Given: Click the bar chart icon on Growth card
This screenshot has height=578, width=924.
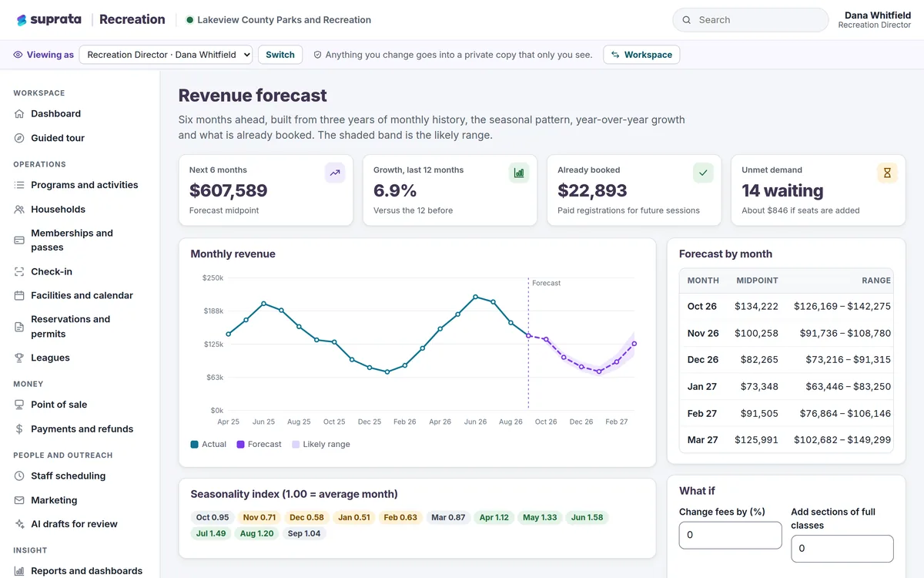Looking at the screenshot, I should (x=519, y=173).
